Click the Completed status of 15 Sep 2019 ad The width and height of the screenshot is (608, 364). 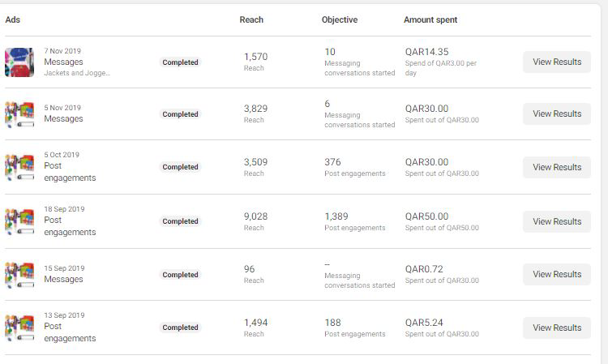point(180,275)
